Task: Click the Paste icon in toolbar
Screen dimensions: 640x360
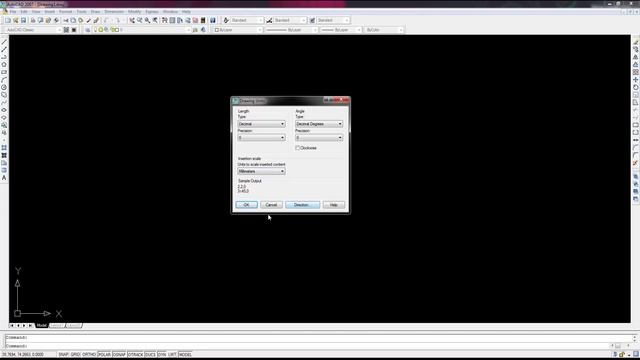Action: click(81, 20)
